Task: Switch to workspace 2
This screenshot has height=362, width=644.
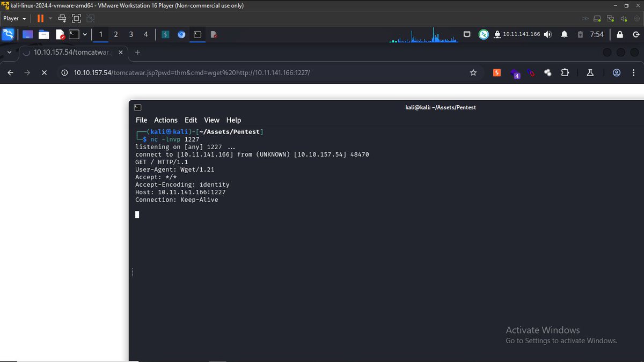Action: pos(116,34)
